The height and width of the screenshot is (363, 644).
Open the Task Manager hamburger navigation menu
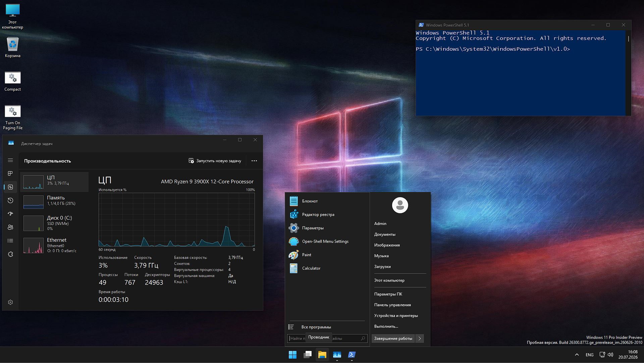(x=10, y=161)
